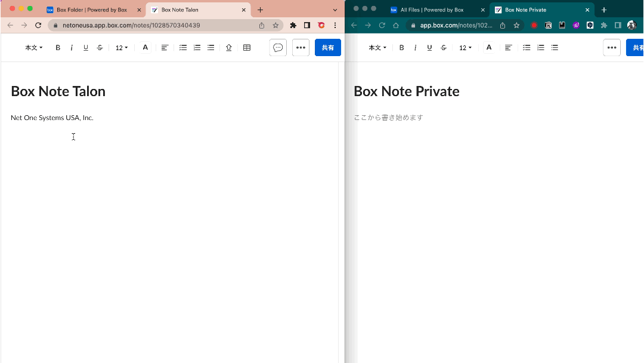Insert checklist in Talon note
Viewport: 644px width, 363px height.
183,48
